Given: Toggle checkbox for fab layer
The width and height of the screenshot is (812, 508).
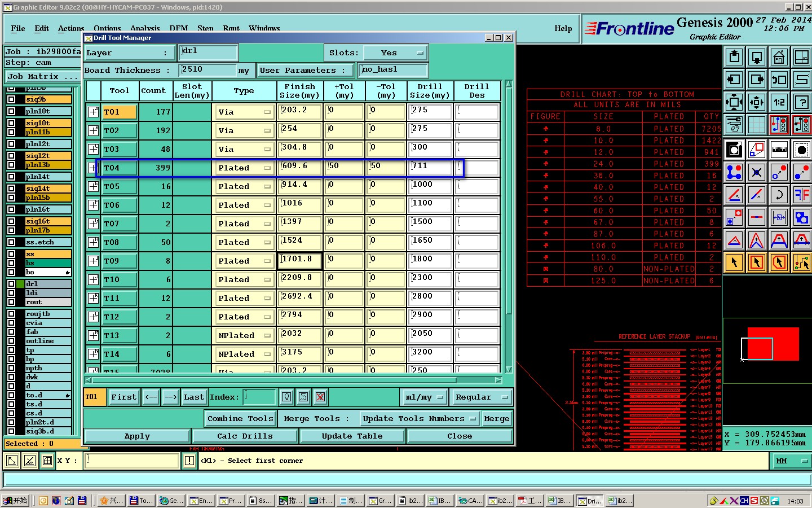Looking at the screenshot, I should pos(11,332).
